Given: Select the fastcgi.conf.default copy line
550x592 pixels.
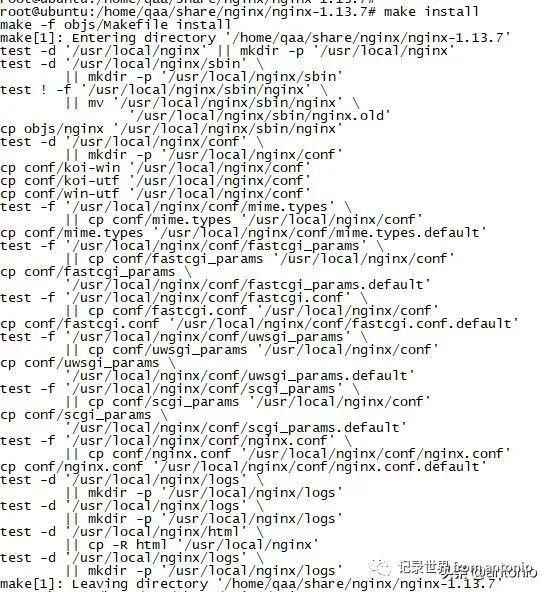Looking at the screenshot, I should tap(259, 324).
